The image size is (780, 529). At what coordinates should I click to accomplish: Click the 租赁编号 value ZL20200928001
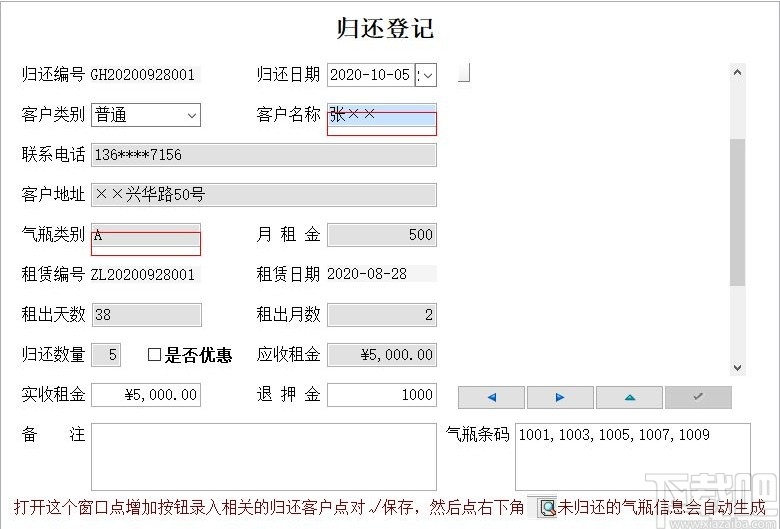[x=143, y=274]
